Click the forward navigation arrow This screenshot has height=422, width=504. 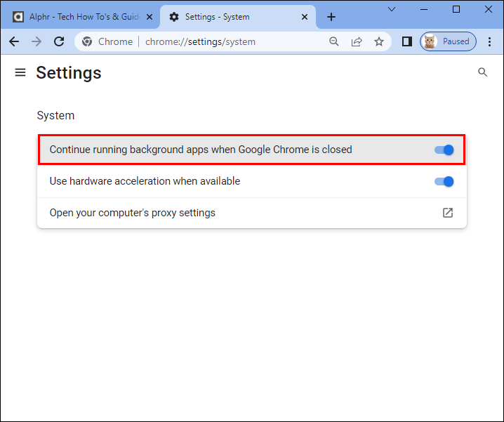pyautogui.click(x=37, y=41)
